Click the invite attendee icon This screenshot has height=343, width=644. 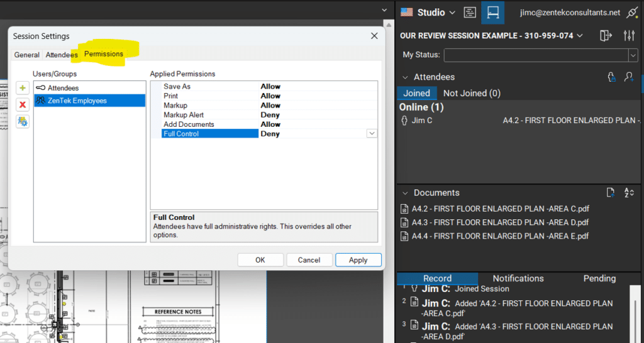click(629, 77)
